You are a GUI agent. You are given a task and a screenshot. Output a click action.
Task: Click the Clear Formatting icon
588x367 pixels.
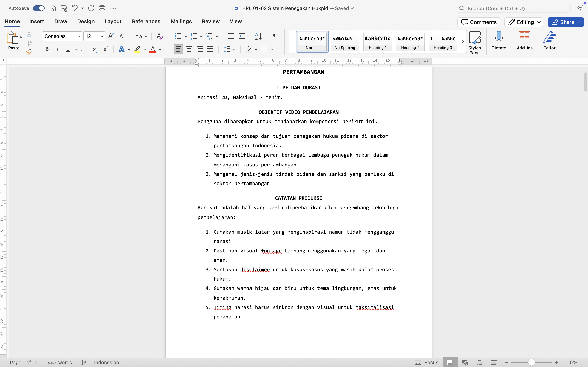tap(160, 36)
